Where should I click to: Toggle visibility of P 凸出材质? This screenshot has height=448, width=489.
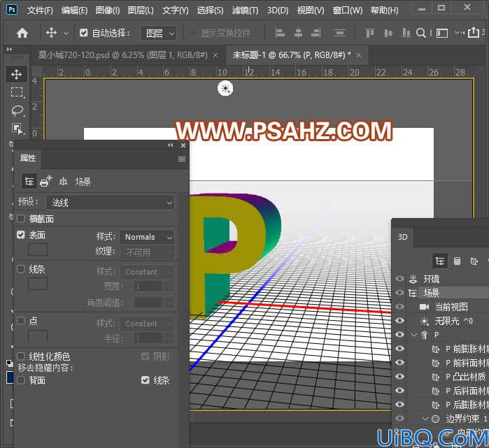tap(399, 376)
